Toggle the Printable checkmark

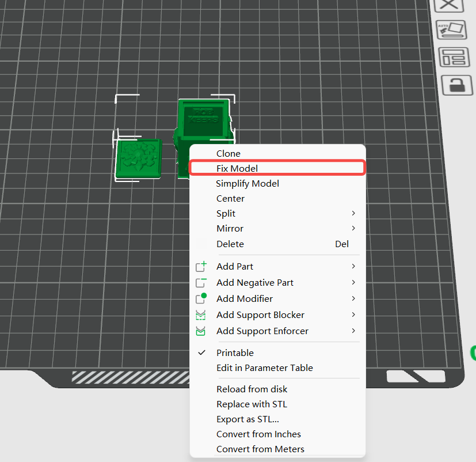201,353
